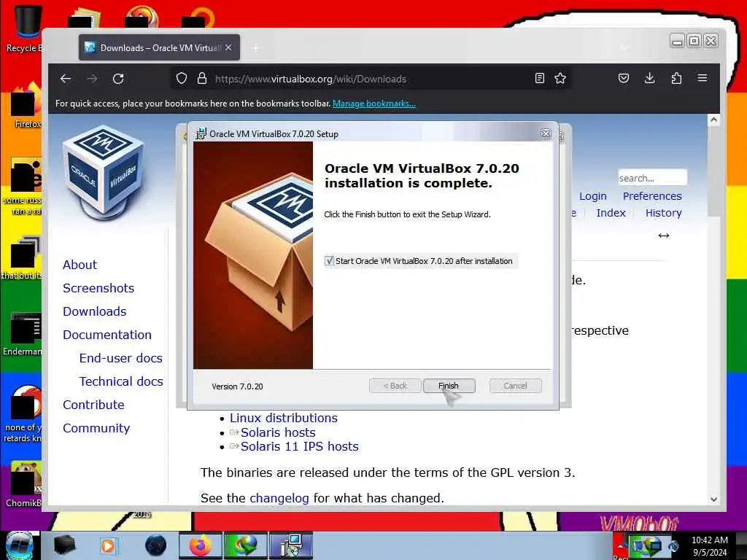Image resolution: width=747 pixels, height=560 pixels.
Task: Open the Firefox extensions puzzle icon
Action: [x=676, y=78]
